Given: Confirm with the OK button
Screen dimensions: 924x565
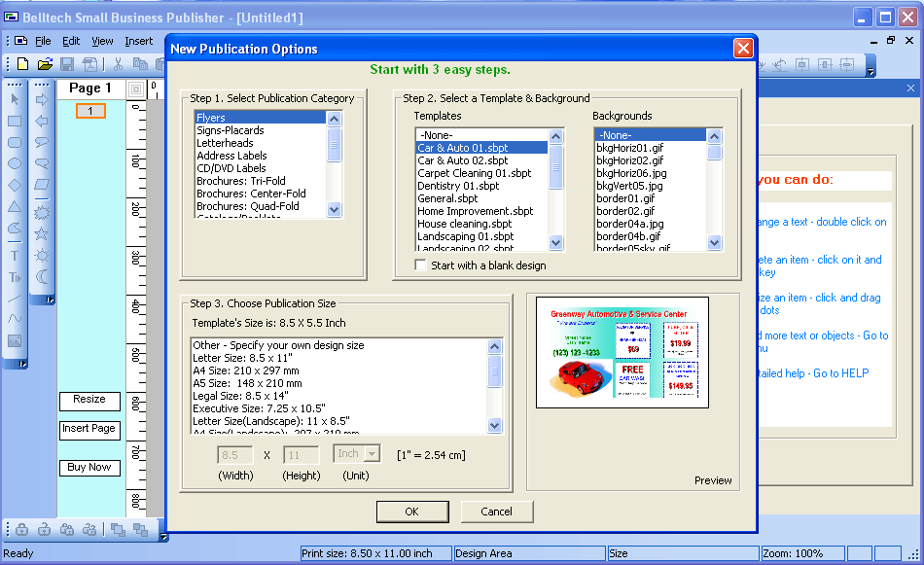Looking at the screenshot, I should (x=412, y=511).
